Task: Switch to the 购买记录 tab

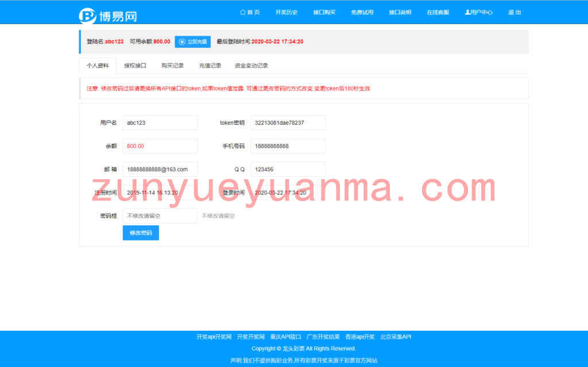Action: tap(172, 65)
